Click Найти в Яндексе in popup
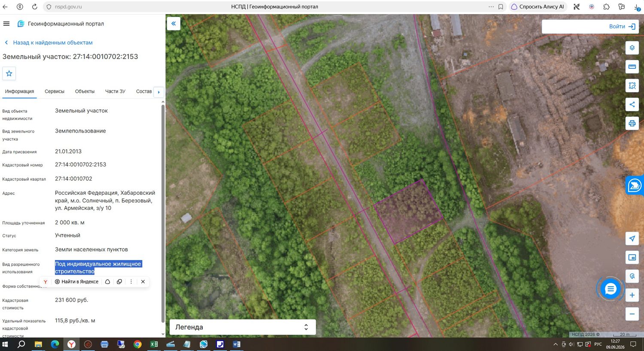Viewport: 644px width, 351px height. pos(76,281)
